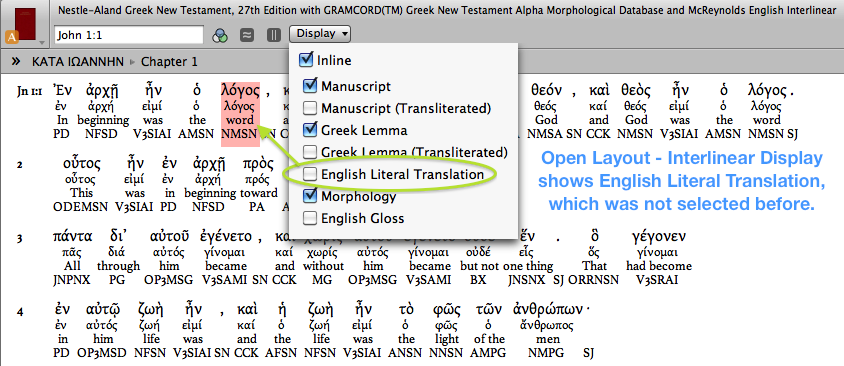Uncheck the Morphology checkbox
The image size is (844, 366).
click(x=310, y=196)
